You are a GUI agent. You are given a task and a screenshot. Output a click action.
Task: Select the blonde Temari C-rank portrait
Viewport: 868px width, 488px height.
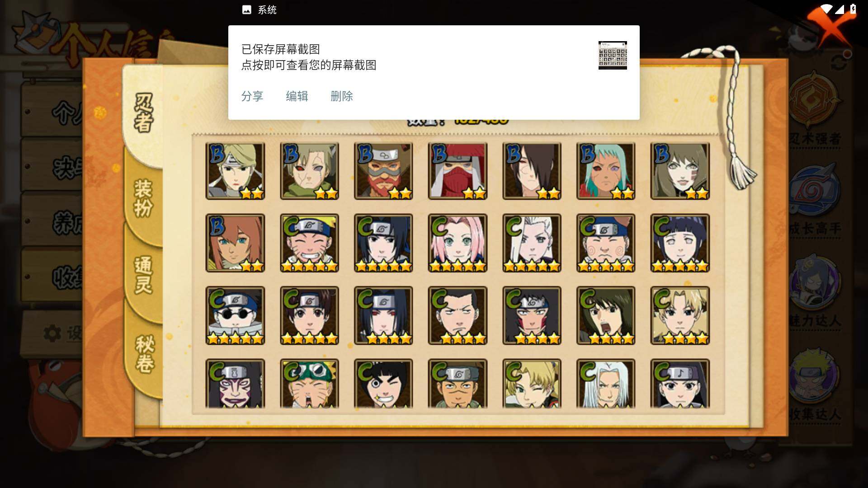(680, 315)
